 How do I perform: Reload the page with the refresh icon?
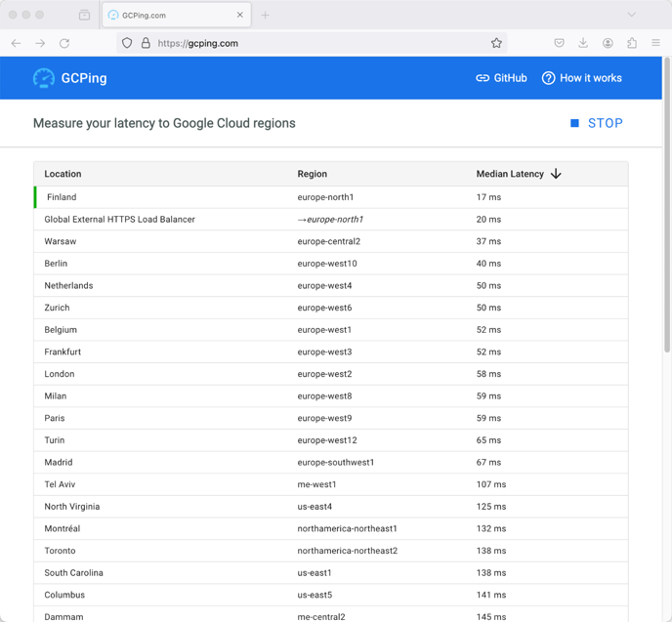pyautogui.click(x=64, y=43)
